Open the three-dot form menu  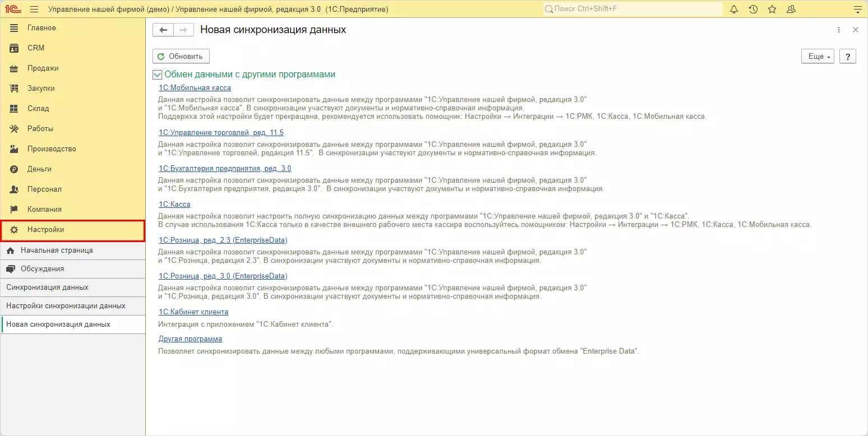tap(839, 30)
